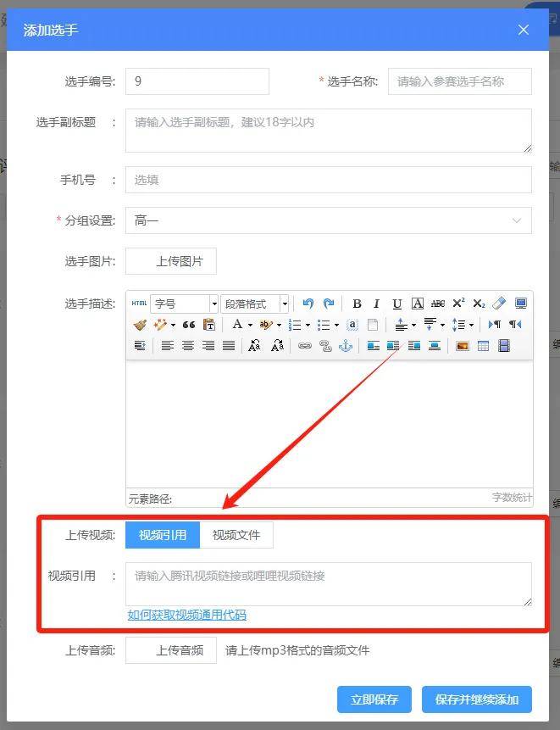Image resolution: width=560 pixels, height=730 pixels.
Task: Insert a hyperlink using the chain icon
Action: click(304, 346)
